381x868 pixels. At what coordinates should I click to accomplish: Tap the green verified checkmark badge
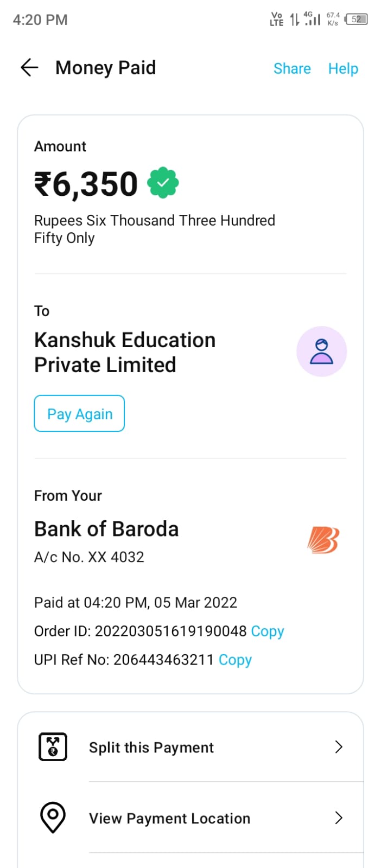click(163, 183)
